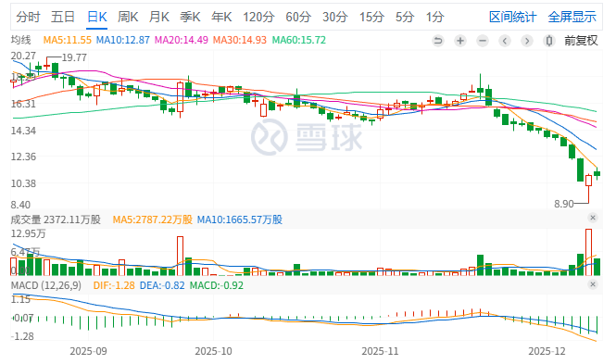Viewport: 616px width, 364px height.
Task: Zoom in the chart with plus icon
Action: pos(460,41)
